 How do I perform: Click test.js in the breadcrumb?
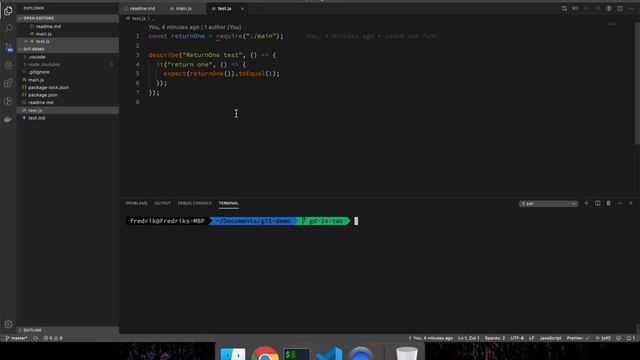[x=138, y=18]
